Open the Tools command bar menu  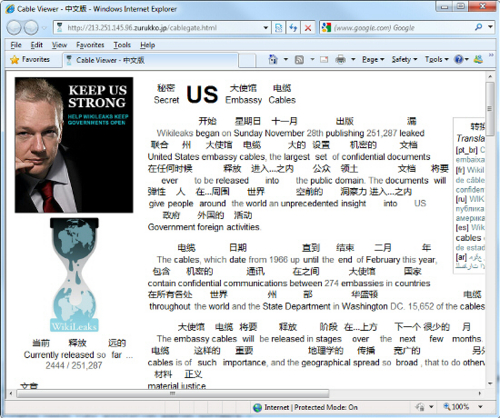[x=436, y=59]
